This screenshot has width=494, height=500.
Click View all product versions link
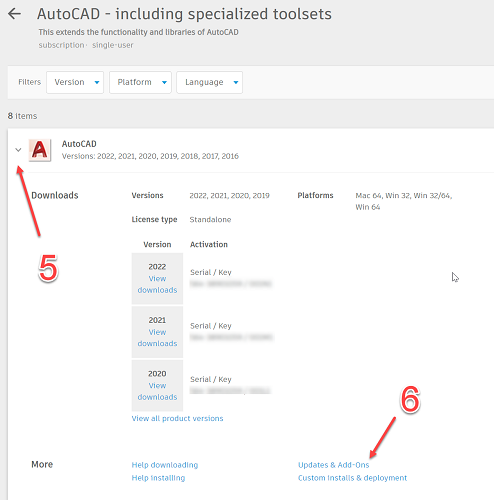177,418
